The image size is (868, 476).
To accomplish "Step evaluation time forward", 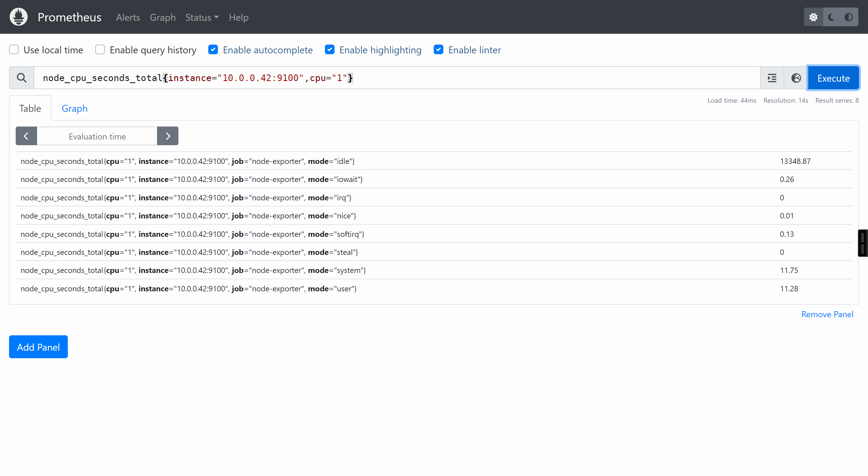I will (x=168, y=136).
